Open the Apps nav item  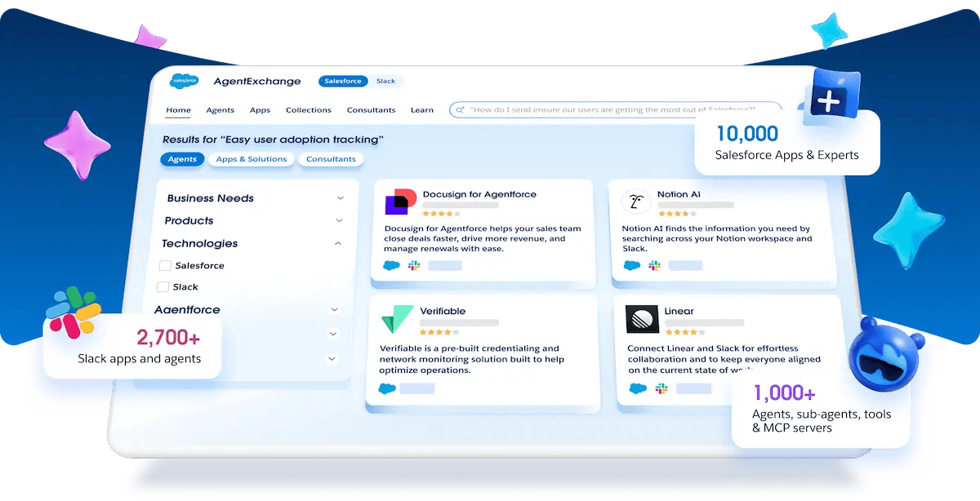click(x=260, y=110)
